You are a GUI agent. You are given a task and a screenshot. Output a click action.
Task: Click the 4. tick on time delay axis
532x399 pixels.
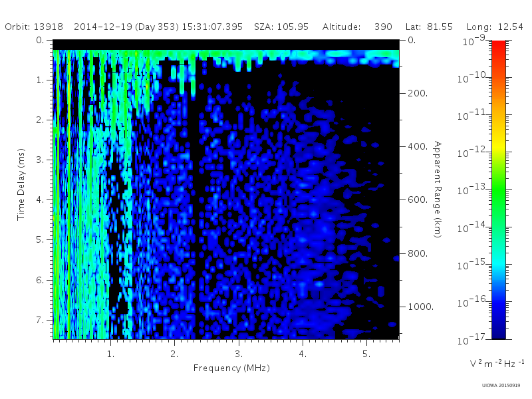pos(40,199)
